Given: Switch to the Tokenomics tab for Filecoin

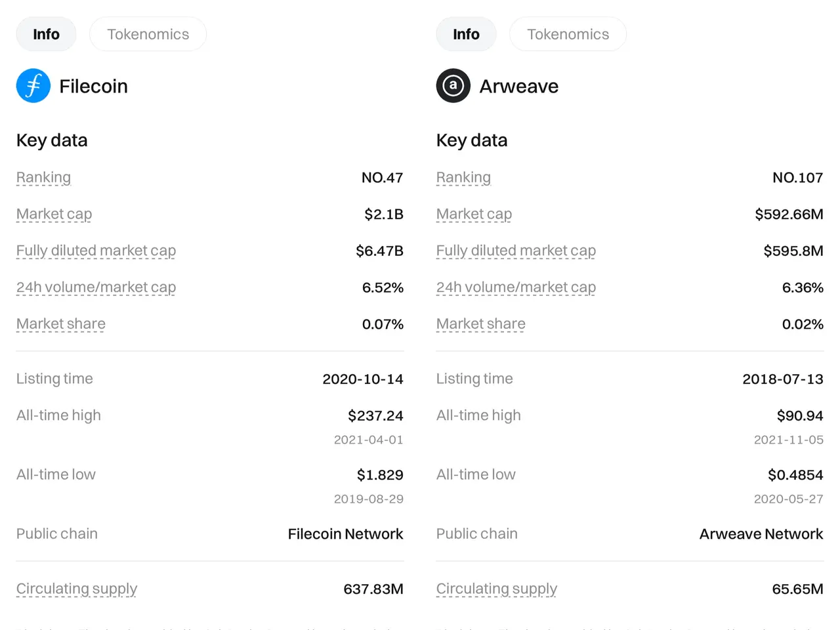Looking at the screenshot, I should point(148,34).
